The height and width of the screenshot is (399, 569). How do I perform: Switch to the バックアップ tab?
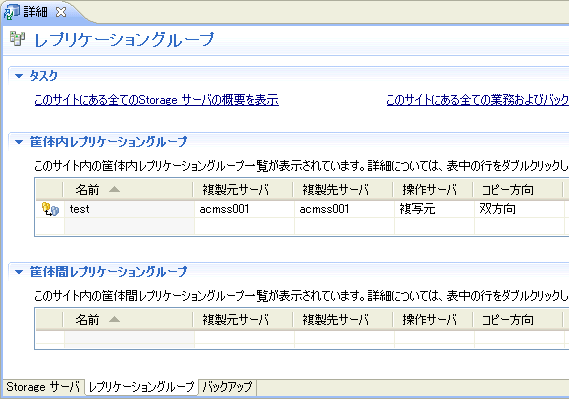coord(227,387)
